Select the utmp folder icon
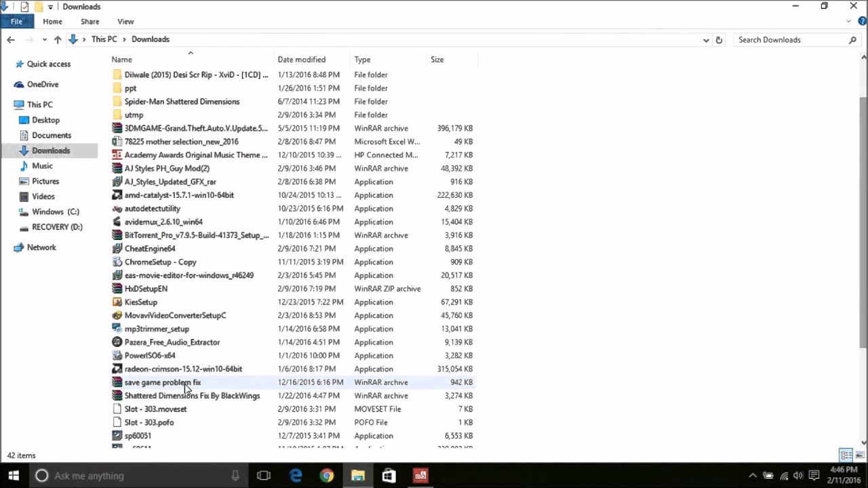868x488 pixels. tap(117, 115)
